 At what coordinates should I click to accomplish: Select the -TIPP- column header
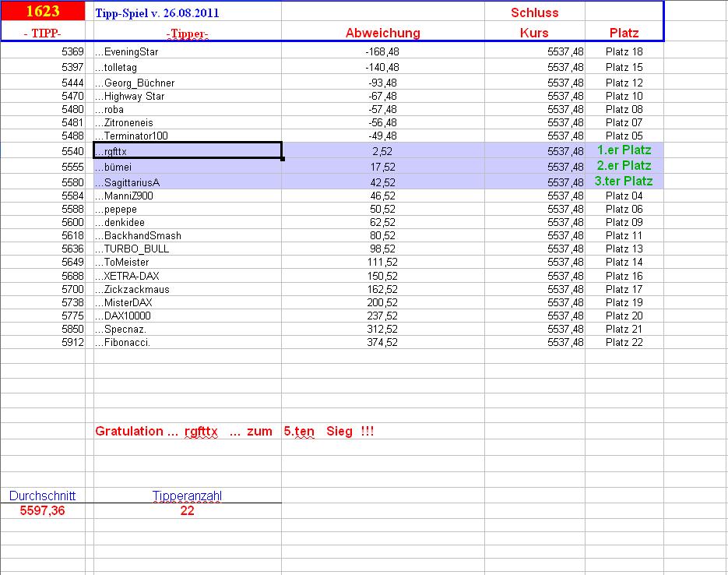43,33
